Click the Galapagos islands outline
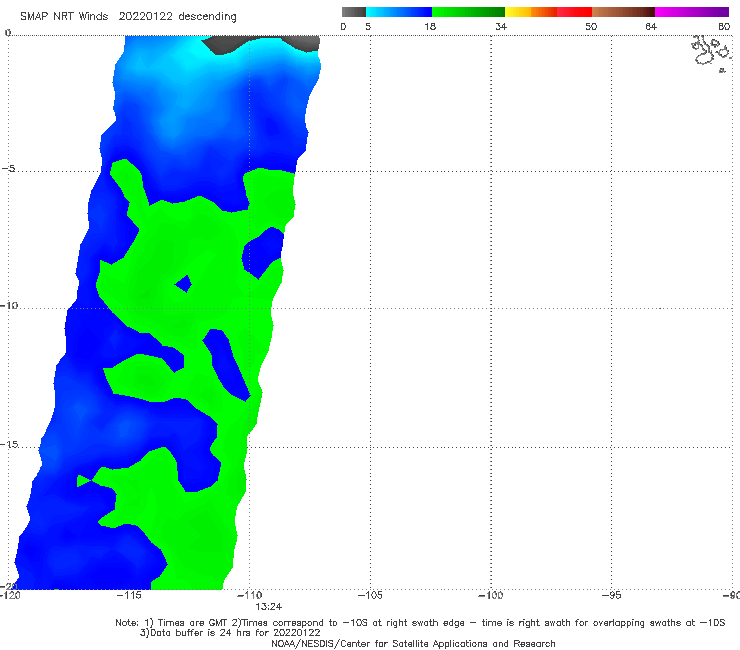The image size is (740, 650). point(712,52)
